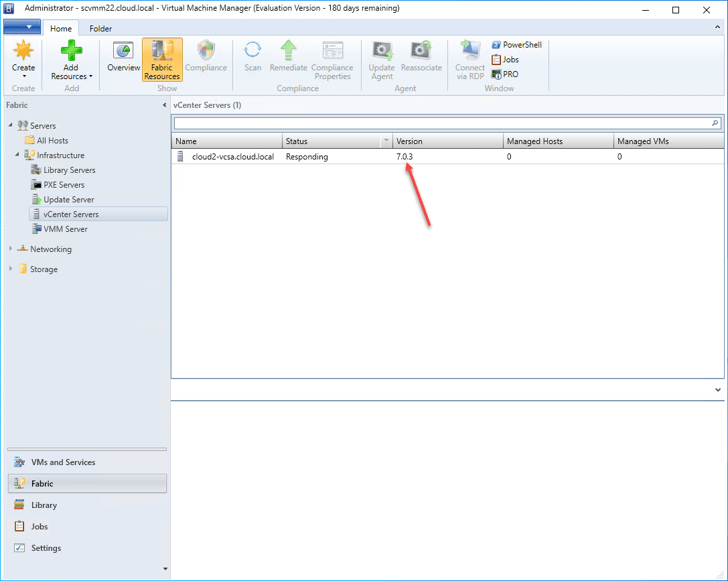Collapse the Servers tree node
This screenshot has width=728, height=581.
pos(10,125)
